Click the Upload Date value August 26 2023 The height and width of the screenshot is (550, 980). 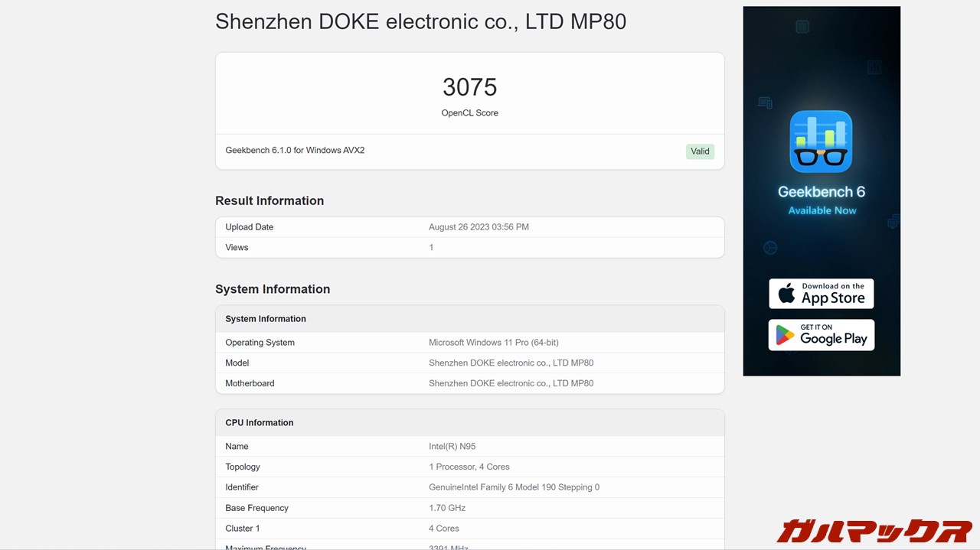479,227
